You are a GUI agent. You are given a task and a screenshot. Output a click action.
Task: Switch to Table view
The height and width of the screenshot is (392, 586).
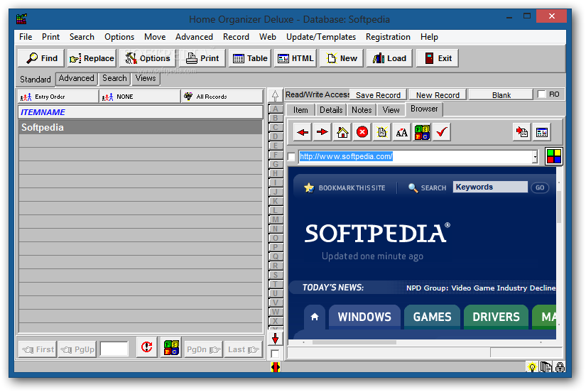tap(249, 58)
